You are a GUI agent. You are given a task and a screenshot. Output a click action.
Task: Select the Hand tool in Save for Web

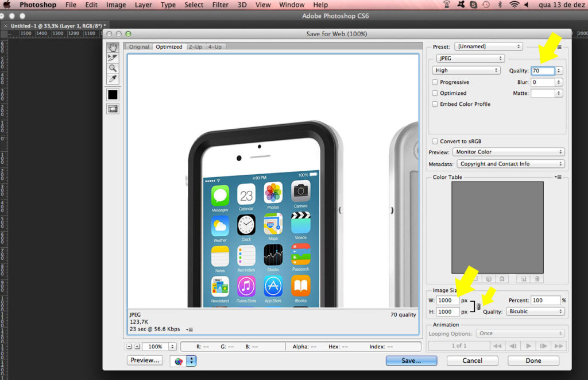coord(113,47)
